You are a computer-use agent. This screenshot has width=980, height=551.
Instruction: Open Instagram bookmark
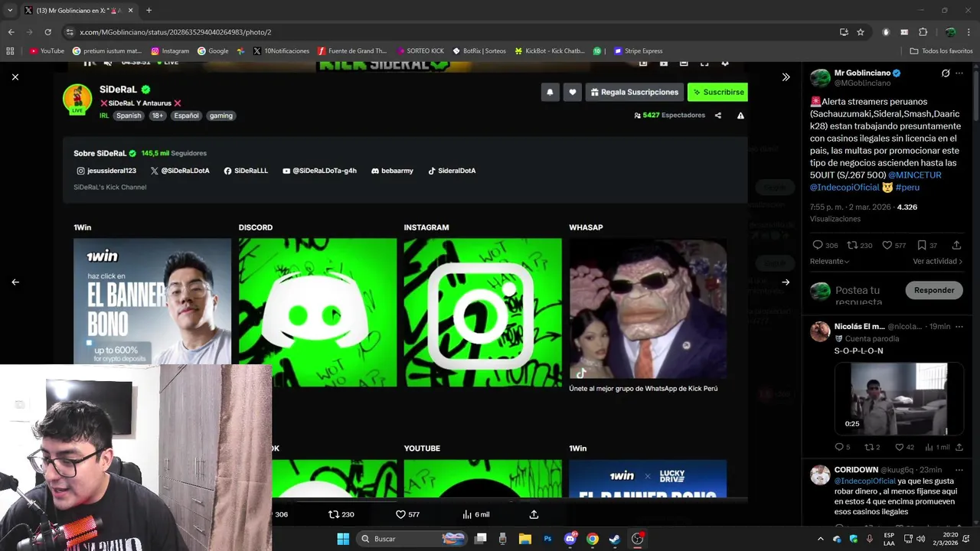pyautogui.click(x=170, y=51)
